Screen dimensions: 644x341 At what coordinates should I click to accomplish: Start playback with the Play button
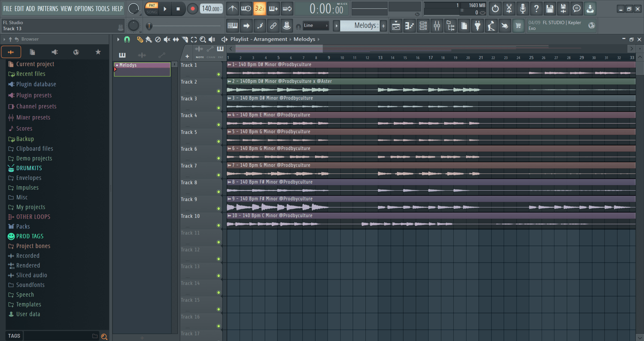pos(165,9)
